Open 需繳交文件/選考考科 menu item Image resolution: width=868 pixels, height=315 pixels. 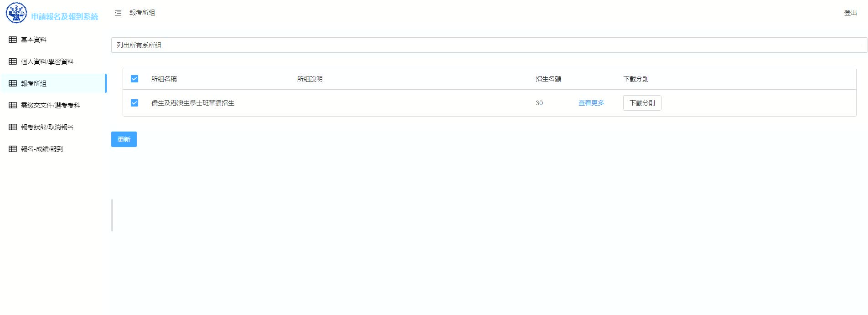click(53, 105)
